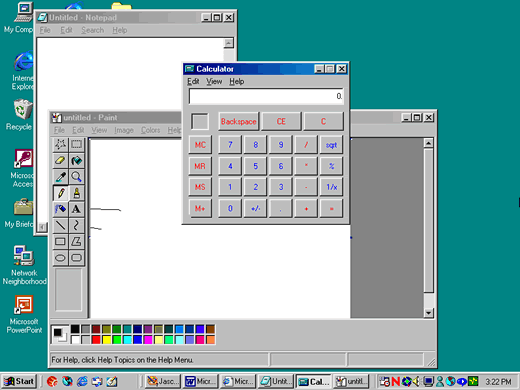The width and height of the screenshot is (520, 390).
Task: Switch to the Jasc taskbar button
Action: pos(163,381)
